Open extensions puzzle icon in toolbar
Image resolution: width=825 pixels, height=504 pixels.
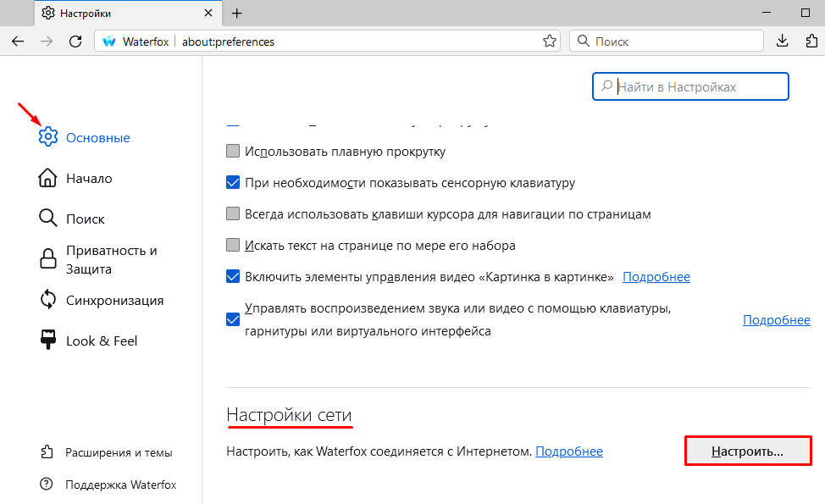811,41
